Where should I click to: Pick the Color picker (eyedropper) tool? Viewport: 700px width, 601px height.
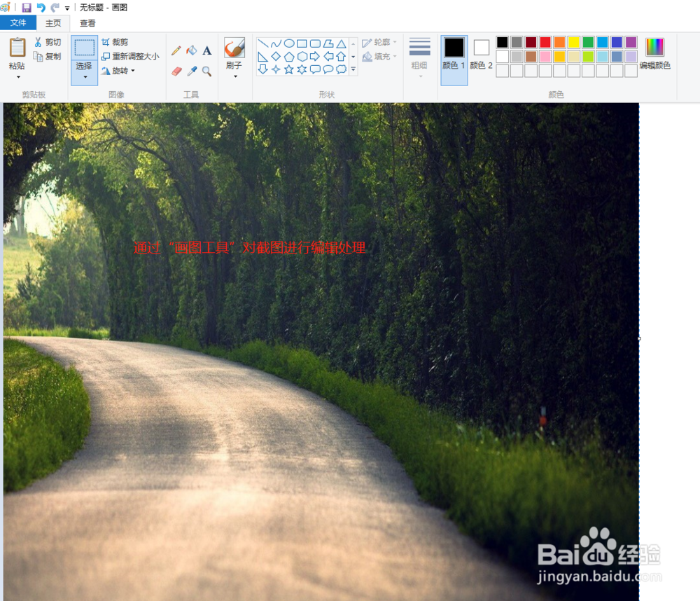(x=191, y=70)
